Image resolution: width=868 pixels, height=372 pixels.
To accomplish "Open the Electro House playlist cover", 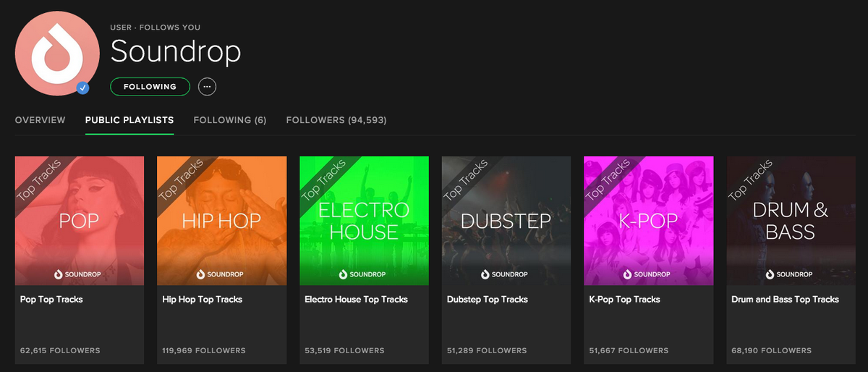I will coord(364,221).
